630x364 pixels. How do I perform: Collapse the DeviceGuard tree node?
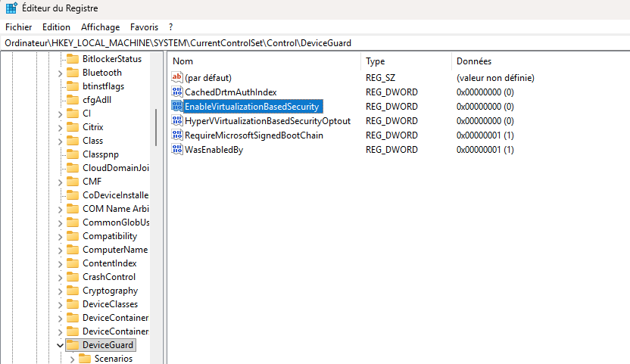(61, 345)
